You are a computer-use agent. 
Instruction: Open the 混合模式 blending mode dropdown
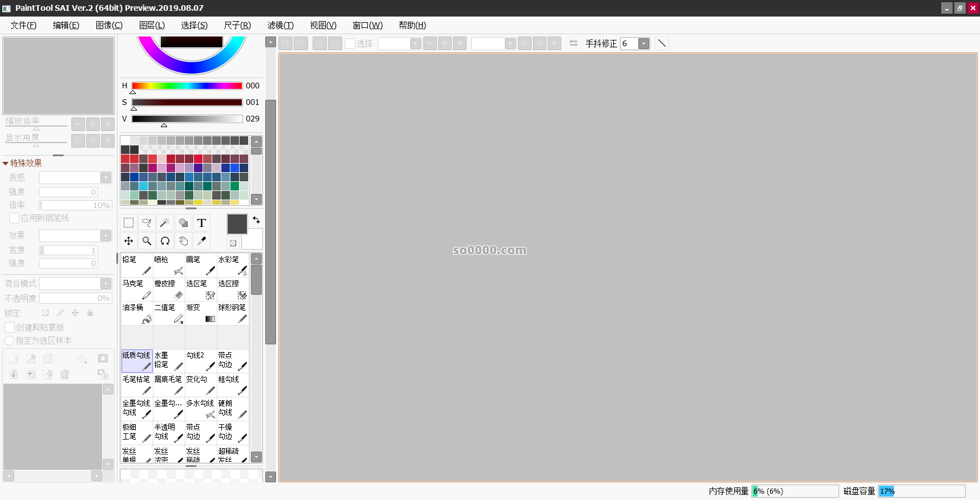[x=106, y=284]
